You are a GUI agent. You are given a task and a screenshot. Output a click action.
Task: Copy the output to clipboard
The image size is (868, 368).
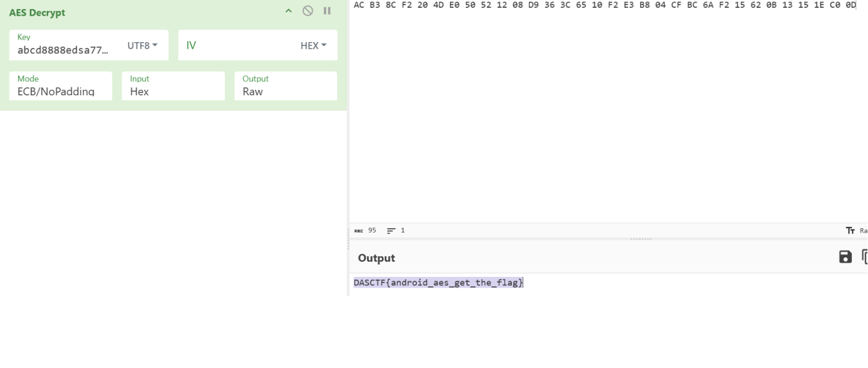pos(865,257)
